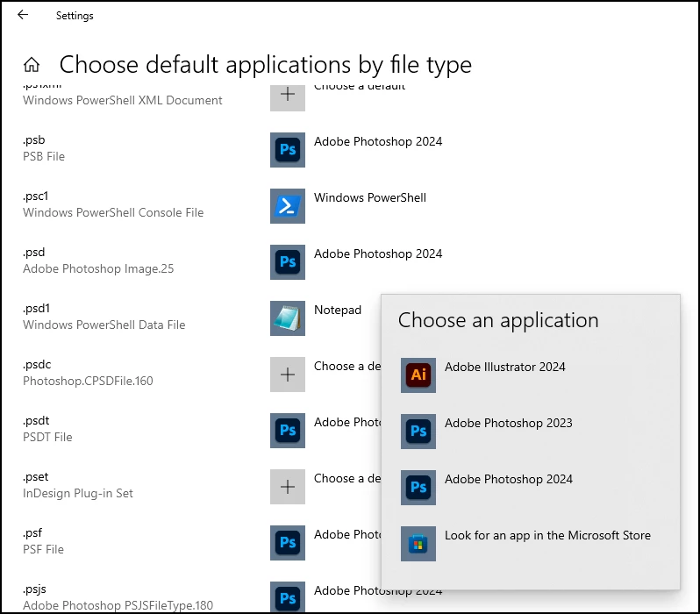Click the Photoshop 2024 icon in the popup
Image resolution: width=700 pixels, height=614 pixels.
pos(418,488)
